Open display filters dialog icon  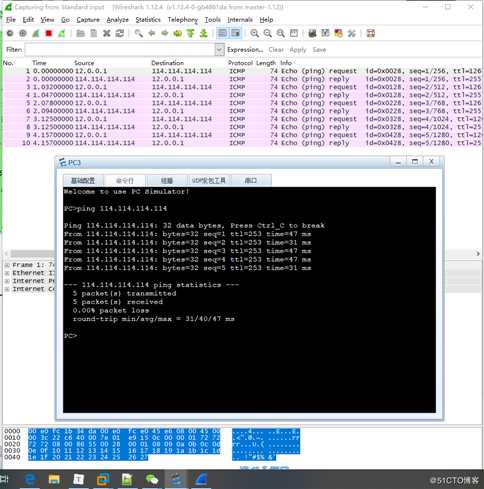[x=325, y=33]
